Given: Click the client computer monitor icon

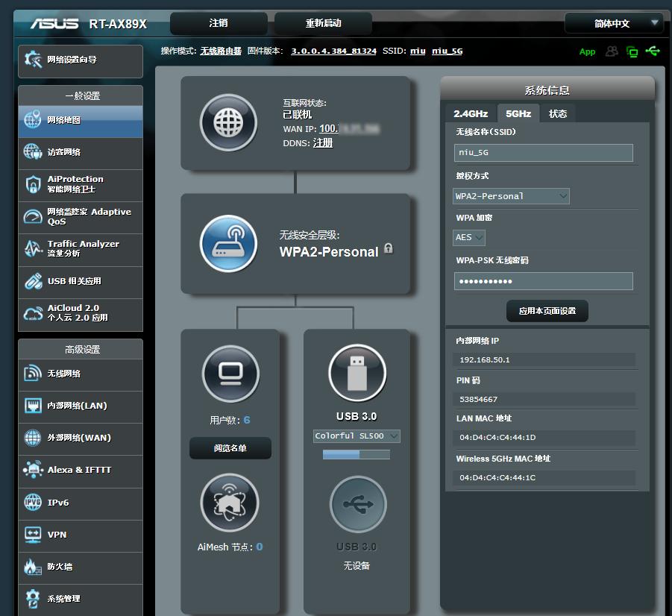Looking at the screenshot, I should click(x=230, y=374).
